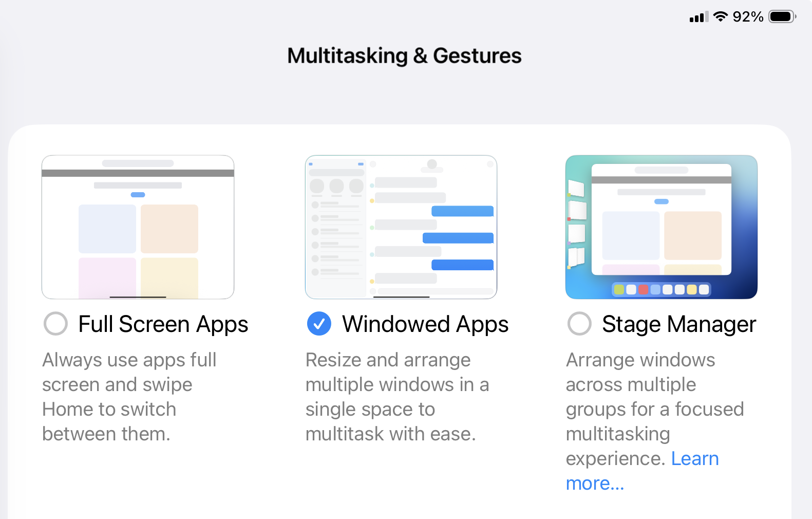Screen dimensions: 812x519
Task: Tap the Windowed Apps label
Action: click(x=425, y=324)
